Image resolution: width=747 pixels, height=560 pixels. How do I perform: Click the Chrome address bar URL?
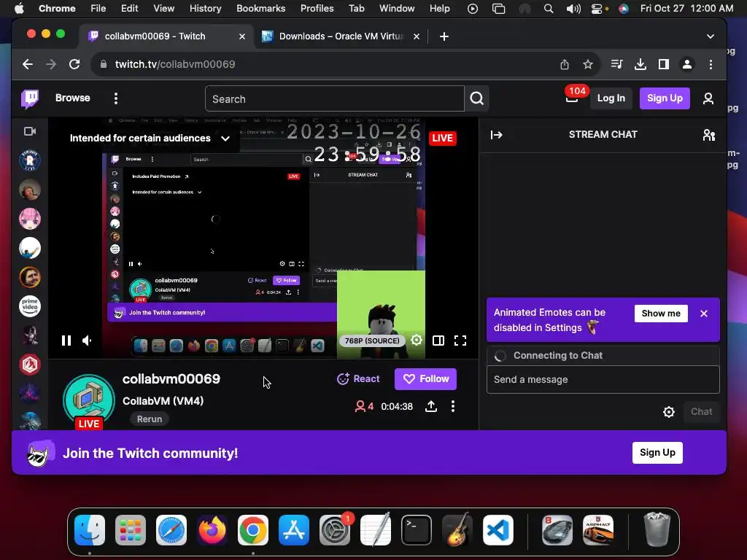pyautogui.click(x=175, y=64)
